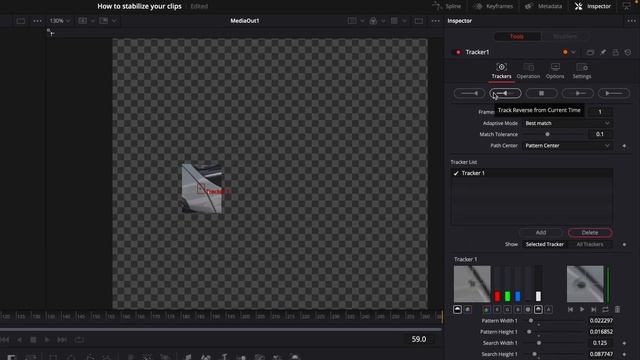Click the Track Forward button
640x360 pixels.
tap(613, 93)
